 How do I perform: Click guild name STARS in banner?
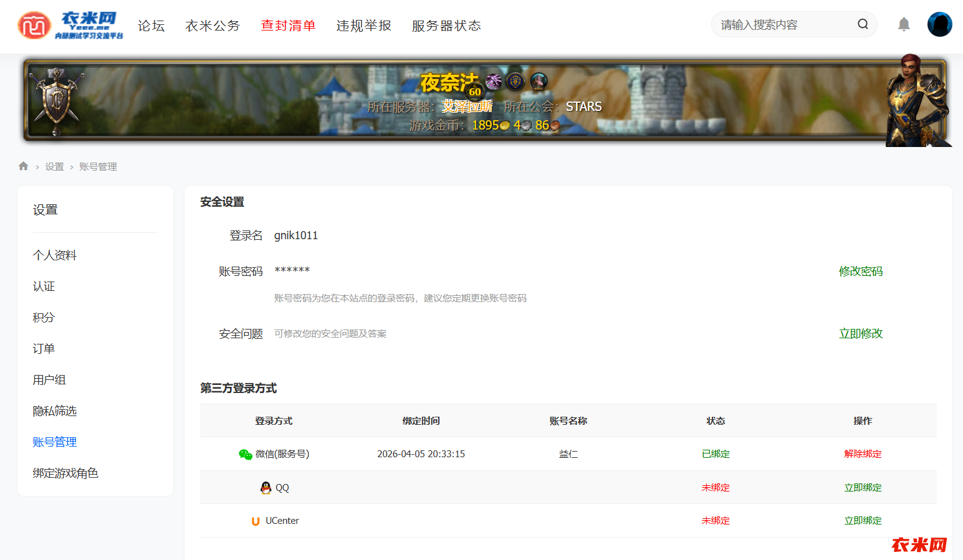point(584,107)
